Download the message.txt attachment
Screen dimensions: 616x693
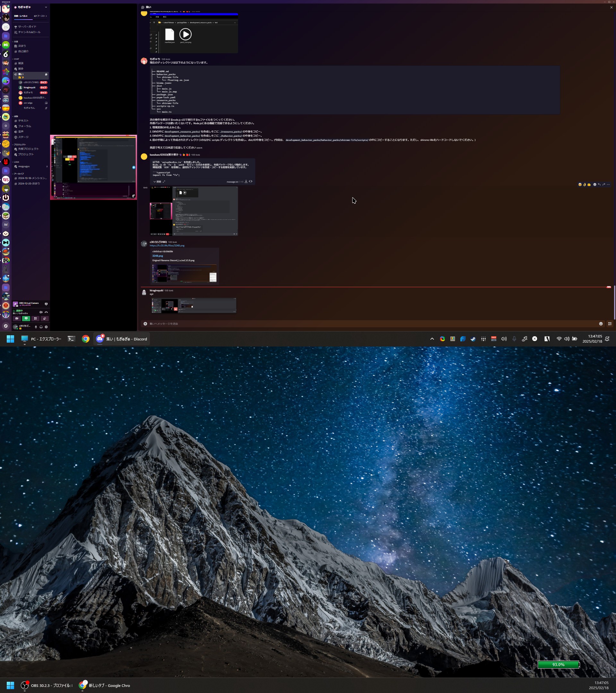246,181
